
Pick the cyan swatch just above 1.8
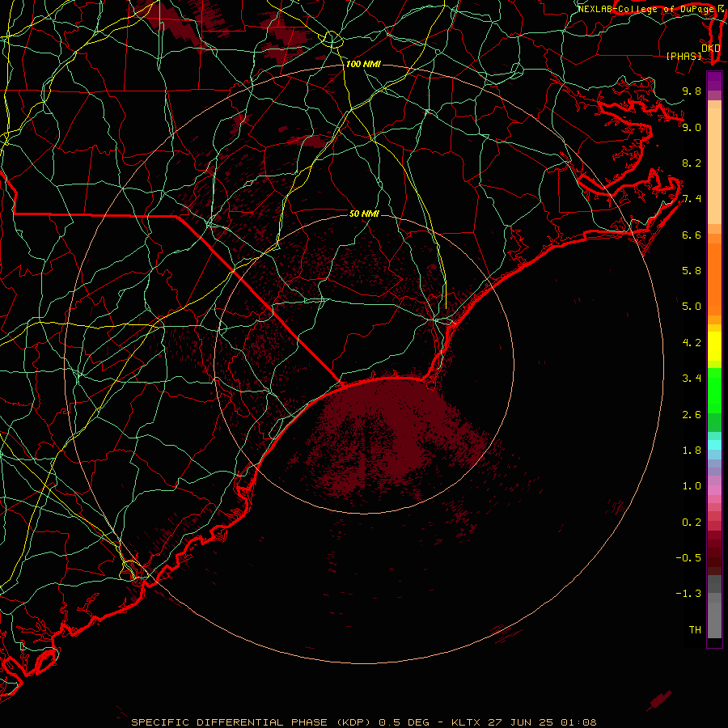pyautogui.click(x=714, y=444)
